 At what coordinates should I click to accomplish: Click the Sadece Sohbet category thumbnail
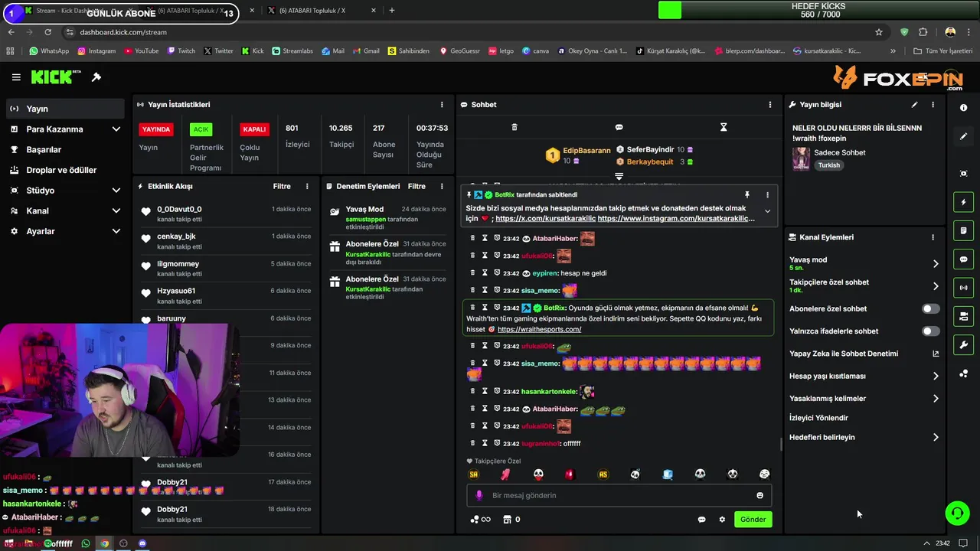tap(801, 158)
